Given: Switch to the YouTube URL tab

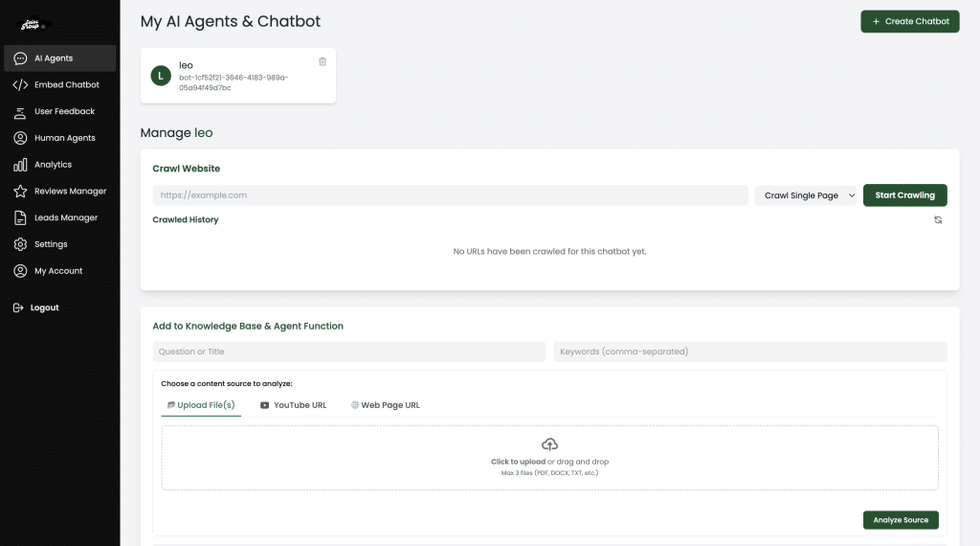Looking at the screenshot, I should click(x=293, y=405).
